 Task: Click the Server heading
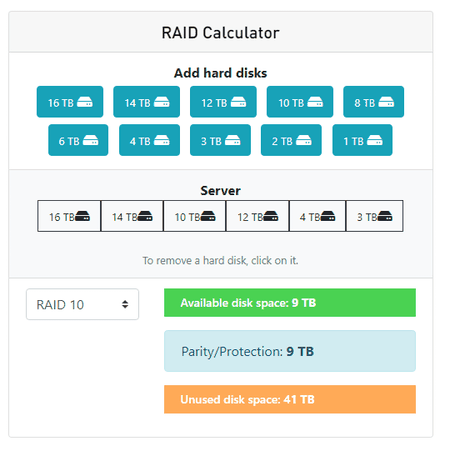220,191
